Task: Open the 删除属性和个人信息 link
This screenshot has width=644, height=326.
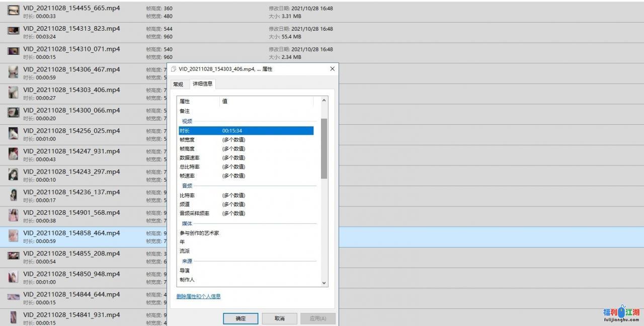Action: 198,297
